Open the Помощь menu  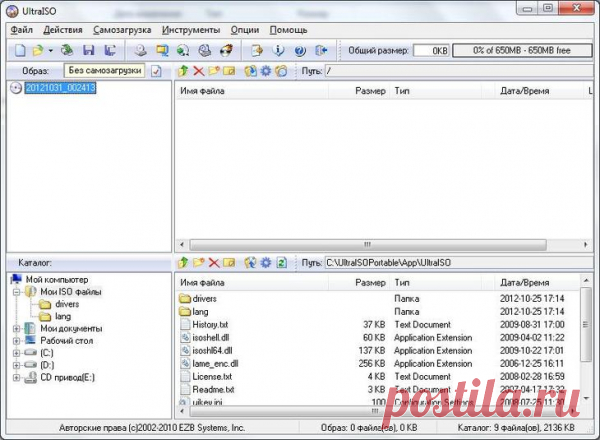click(x=288, y=30)
